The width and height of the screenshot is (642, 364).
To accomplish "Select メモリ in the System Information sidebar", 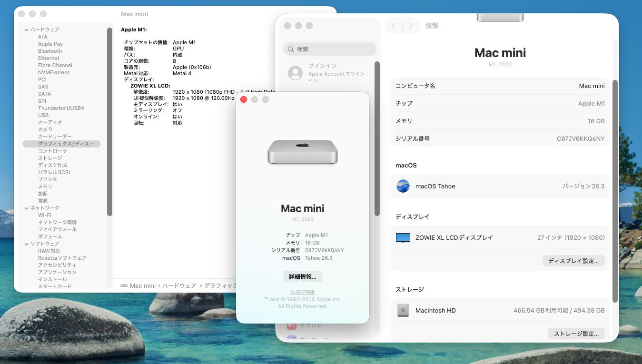I will [45, 187].
